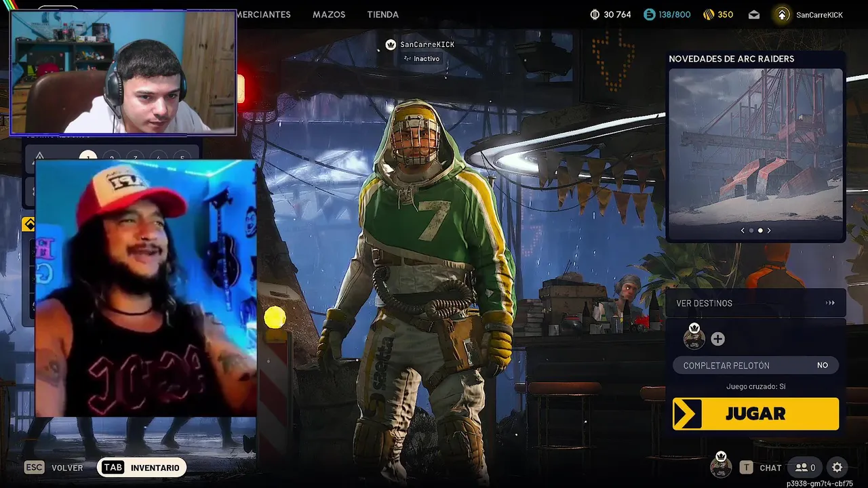868x488 pixels.
Task: Open the mail envelope inbox icon
Action: tap(754, 14)
